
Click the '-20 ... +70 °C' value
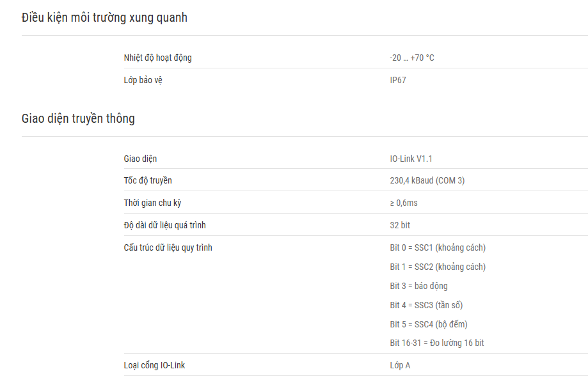point(412,58)
